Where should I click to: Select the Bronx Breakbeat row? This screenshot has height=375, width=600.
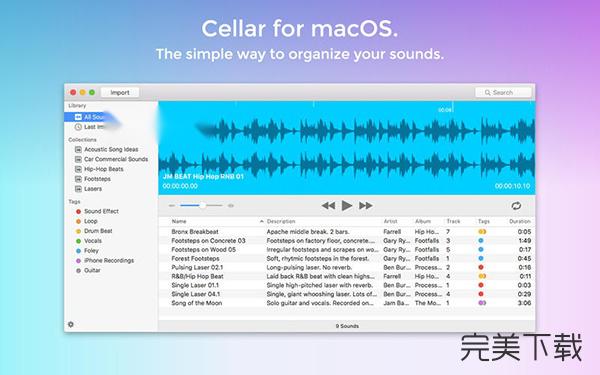pyautogui.click(x=347, y=232)
